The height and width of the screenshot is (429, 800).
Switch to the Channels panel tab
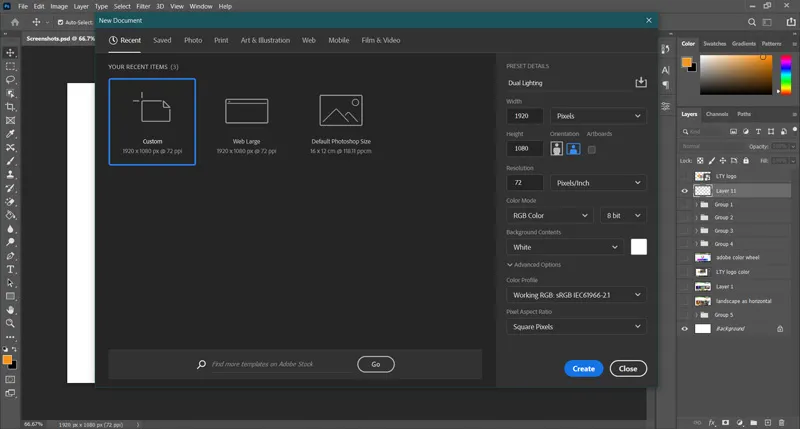point(717,114)
